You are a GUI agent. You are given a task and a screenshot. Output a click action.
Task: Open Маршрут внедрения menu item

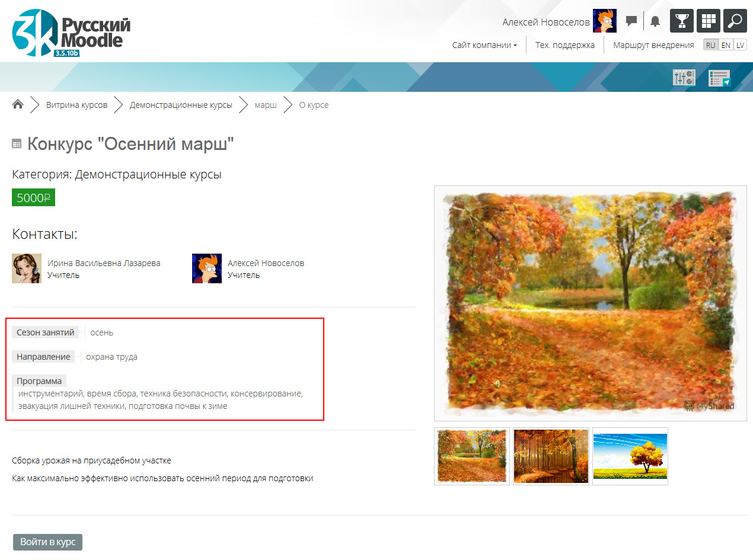(x=653, y=45)
